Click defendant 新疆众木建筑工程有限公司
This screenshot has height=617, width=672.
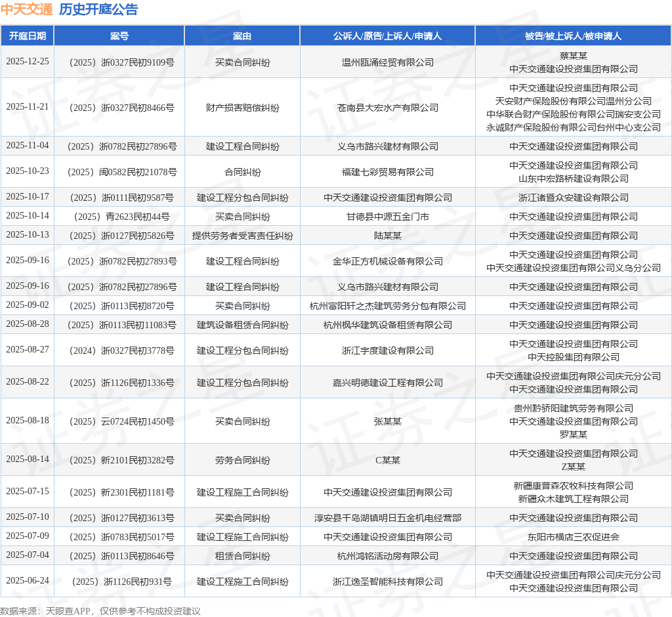point(573,499)
